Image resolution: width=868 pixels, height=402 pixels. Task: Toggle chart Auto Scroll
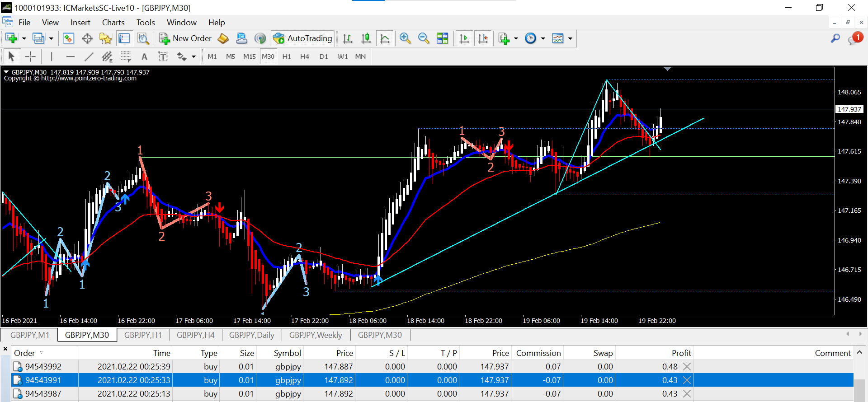pyautogui.click(x=464, y=38)
